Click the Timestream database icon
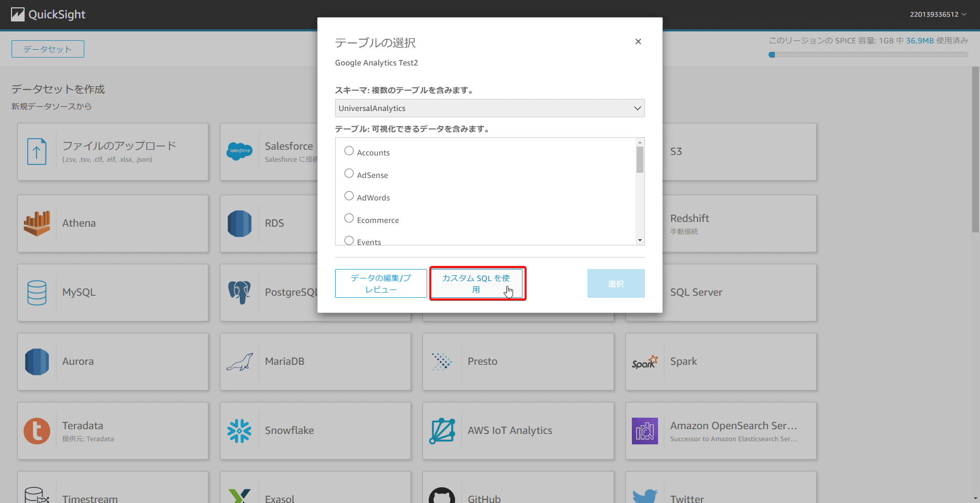 [37, 496]
